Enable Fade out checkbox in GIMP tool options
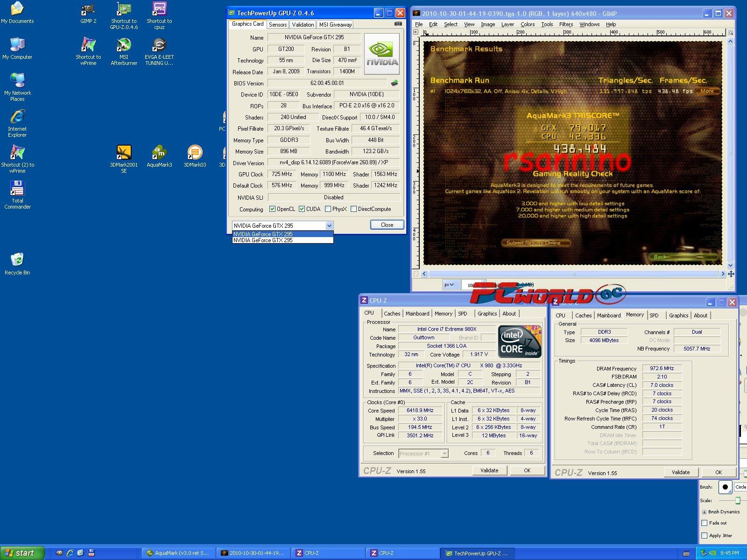This screenshot has width=747, height=560. click(x=704, y=523)
